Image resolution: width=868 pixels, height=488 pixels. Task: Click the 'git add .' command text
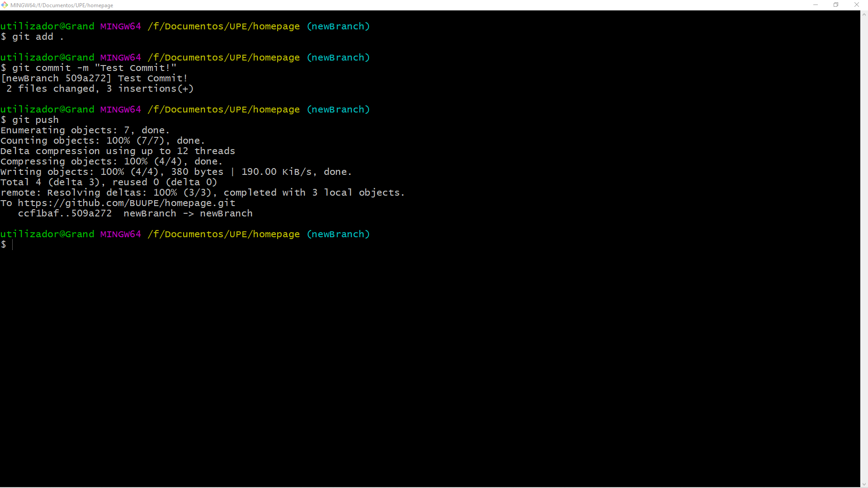tap(38, 37)
